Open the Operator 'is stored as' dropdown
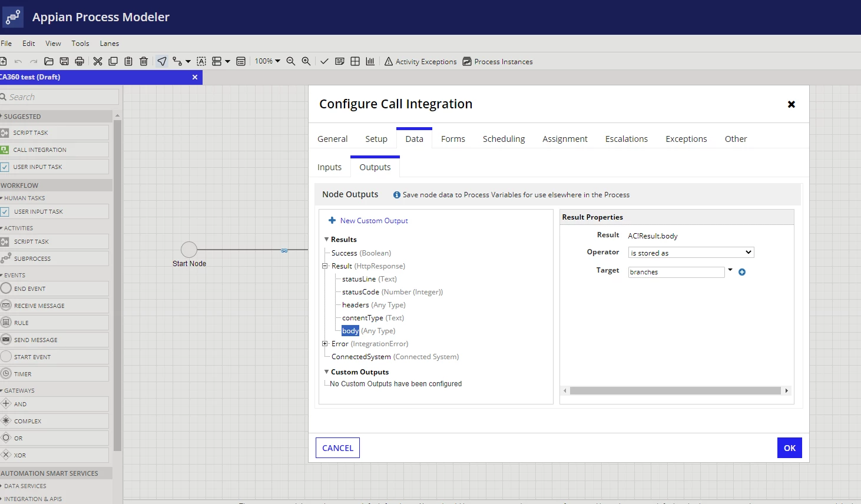This screenshot has height=504, width=861. click(x=691, y=253)
